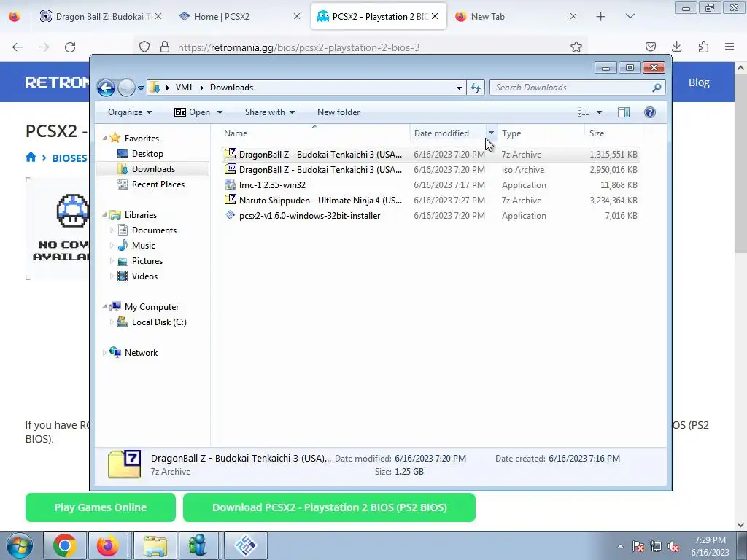Image resolution: width=747 pixels, height=560 pixels.
Task: Open Explorer help
Action: click(x=650, y=112)
